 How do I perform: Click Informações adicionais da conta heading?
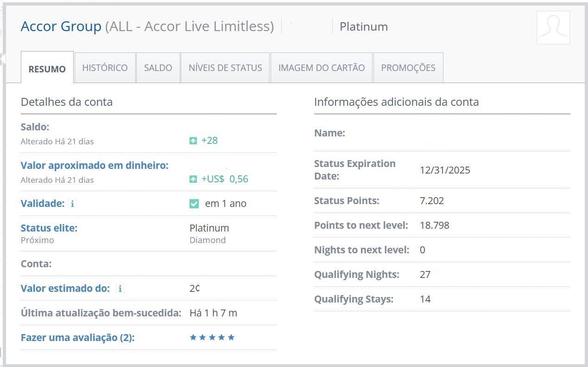coord(397,102)
